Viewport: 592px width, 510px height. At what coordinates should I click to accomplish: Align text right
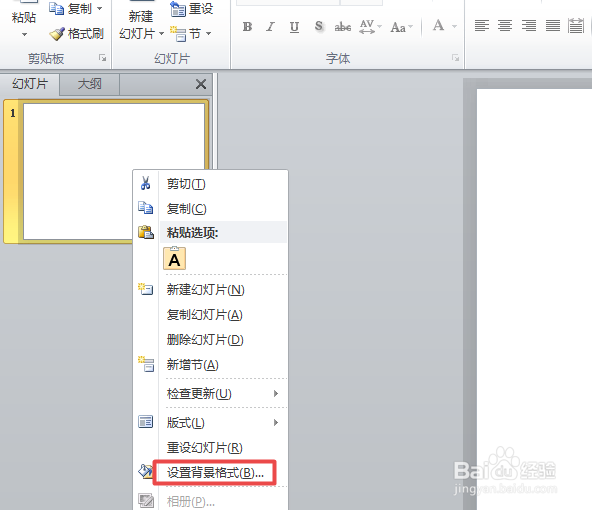pyautogui.click(x=529, y=26)
